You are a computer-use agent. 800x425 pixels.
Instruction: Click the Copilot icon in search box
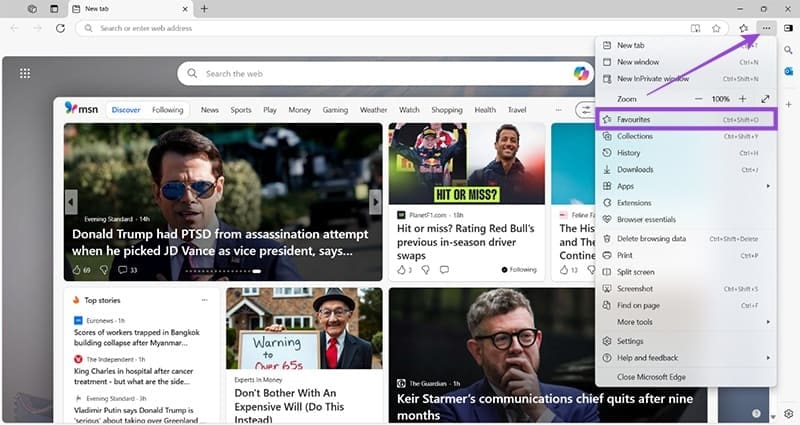pos(580,73)
